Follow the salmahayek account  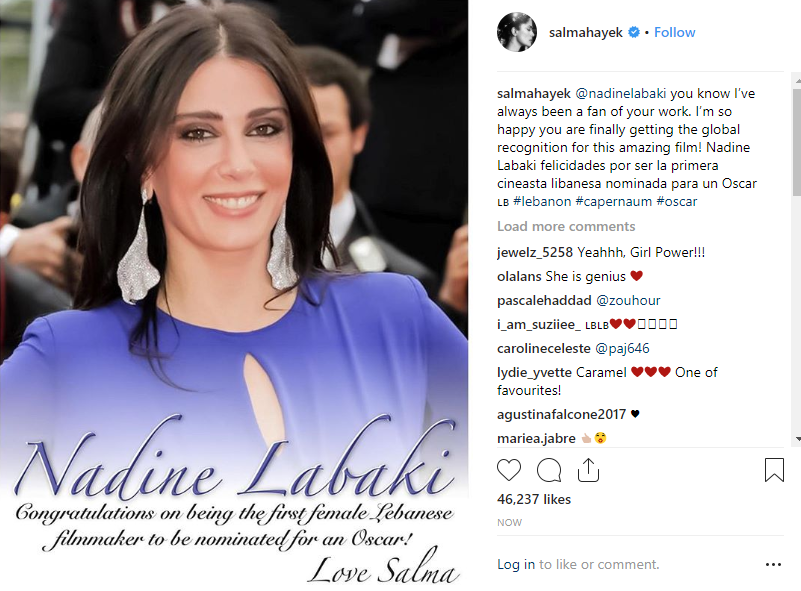point(674,32)
